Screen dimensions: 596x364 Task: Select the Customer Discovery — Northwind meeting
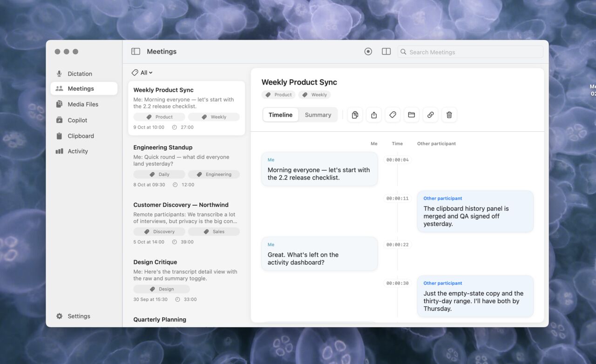[186, 223]
